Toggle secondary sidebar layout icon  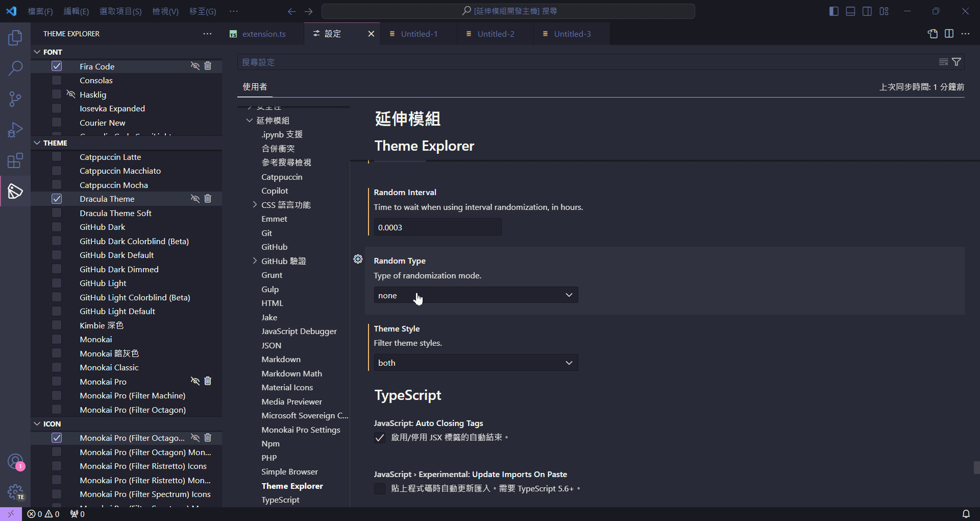click(x=867, y=11)
